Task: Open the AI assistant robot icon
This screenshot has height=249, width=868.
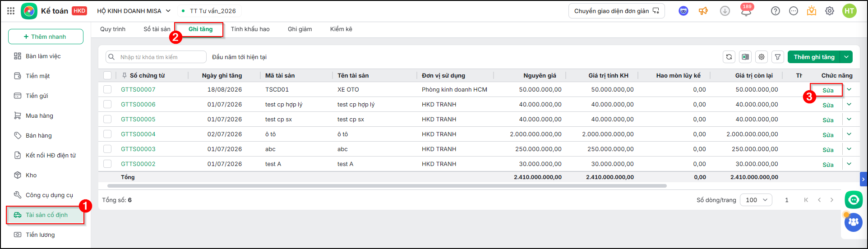Action: tap(683, 11)
